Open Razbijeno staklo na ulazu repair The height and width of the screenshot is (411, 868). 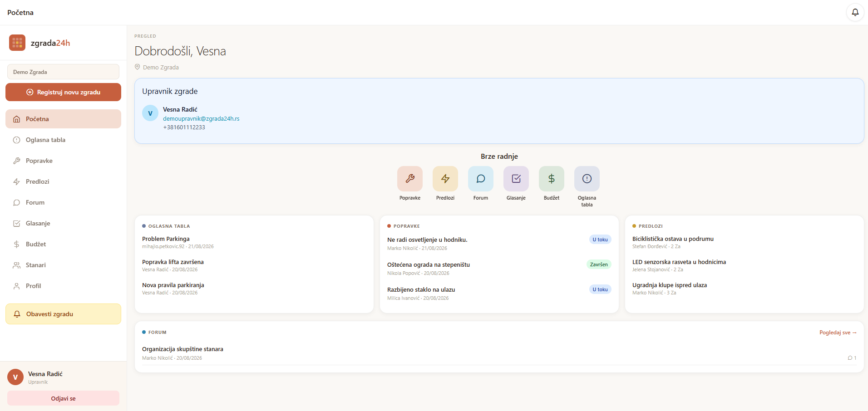[x=421, y=289]
